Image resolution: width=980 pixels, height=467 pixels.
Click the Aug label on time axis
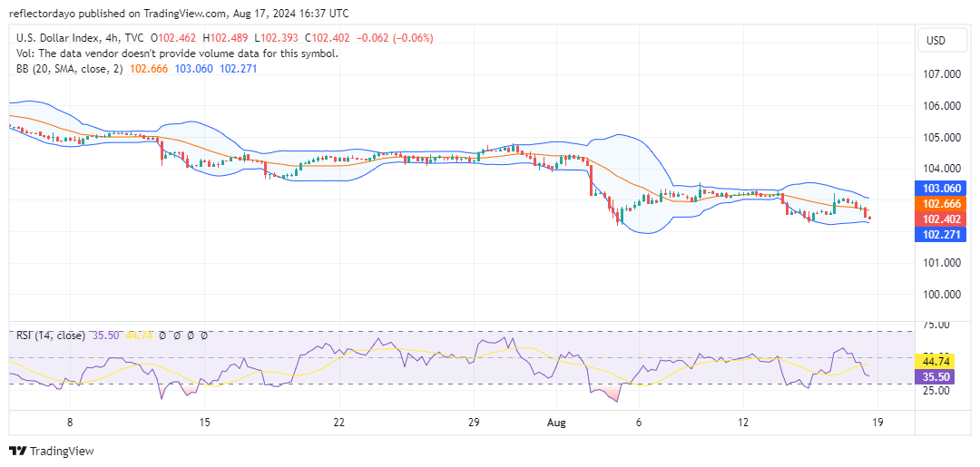pos(555,423)
